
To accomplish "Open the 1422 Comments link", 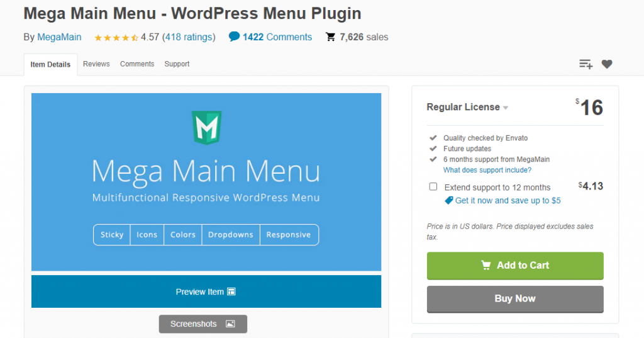I will [x=277, y=37].
